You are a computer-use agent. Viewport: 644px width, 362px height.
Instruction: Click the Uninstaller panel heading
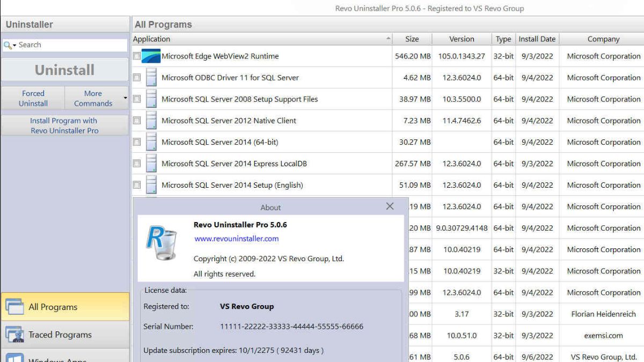pos(30,24)
